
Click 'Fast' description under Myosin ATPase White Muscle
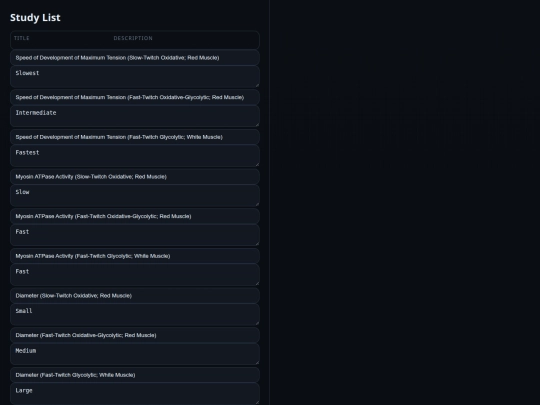coord(135,275)
